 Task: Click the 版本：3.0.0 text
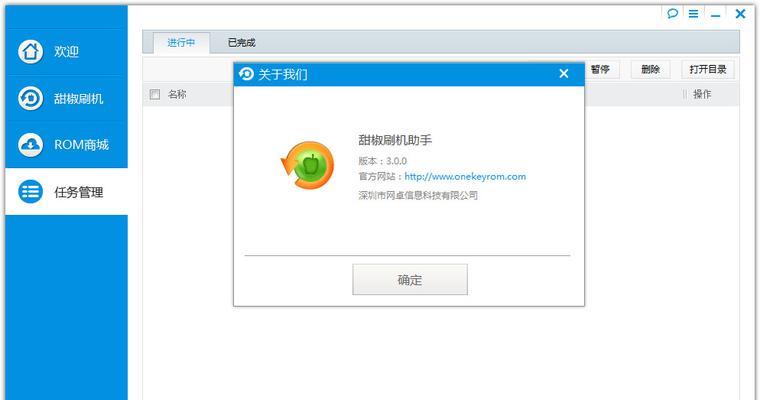click(x=382, y=161)
